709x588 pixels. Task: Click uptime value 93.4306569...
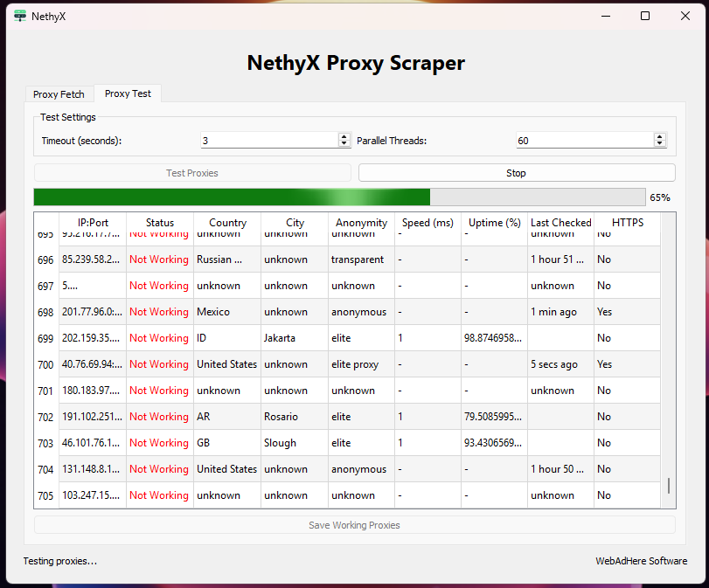tap(494, 443)
